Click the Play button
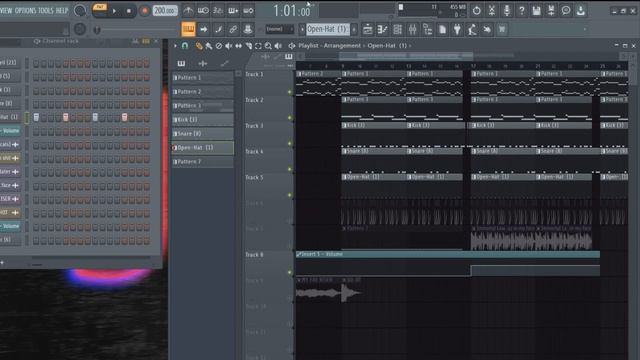The image size is (640, 360). point(114,11)
